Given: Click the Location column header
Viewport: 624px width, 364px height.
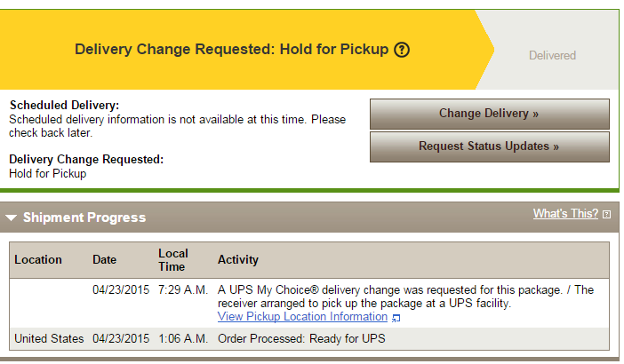Looking at the screenshot, I should 38,259.
